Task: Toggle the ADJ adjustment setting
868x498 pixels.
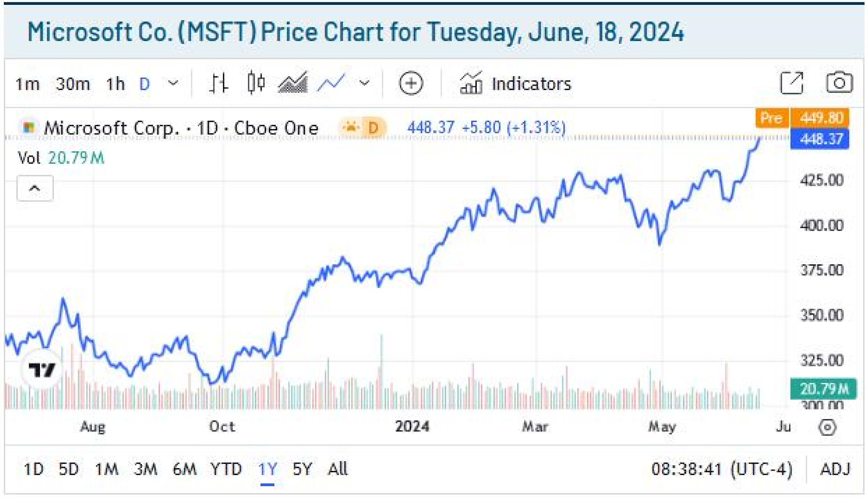Action: [835, 469]
